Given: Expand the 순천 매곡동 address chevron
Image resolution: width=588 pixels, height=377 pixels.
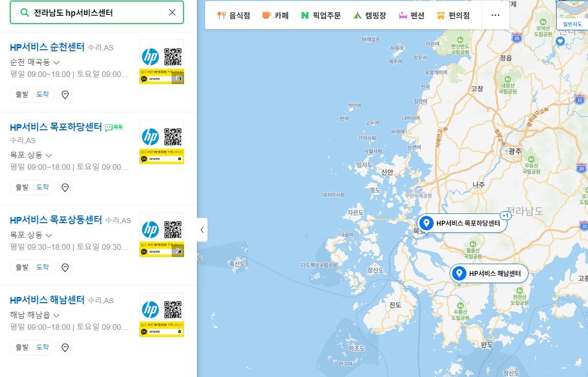Looking at the screenshot, I should point(56,62).
